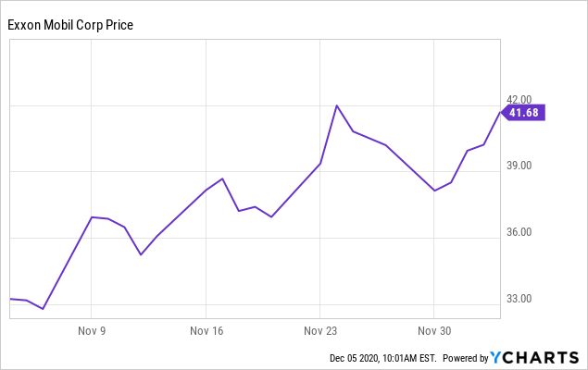The height and width of the screenshot is (370, 588).
Task: Click the price line's starting point at left edge
Action: pos(10,299)
